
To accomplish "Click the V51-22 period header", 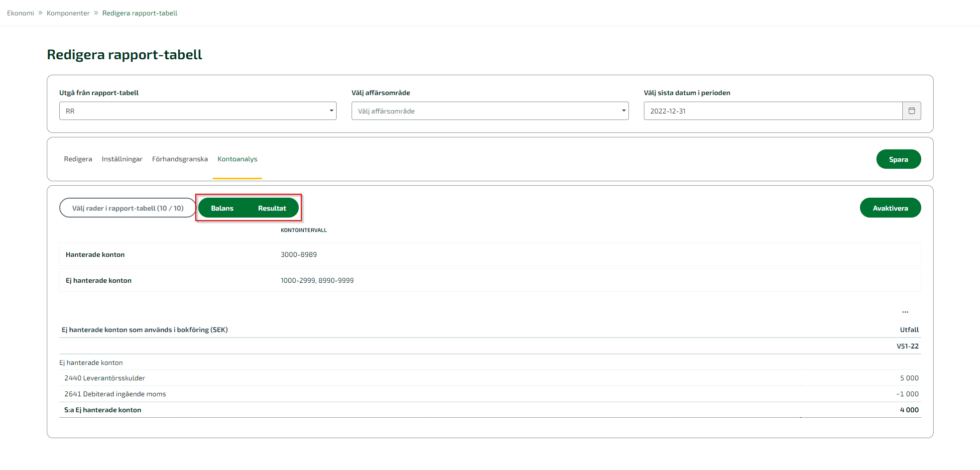I will coord(907,346).
